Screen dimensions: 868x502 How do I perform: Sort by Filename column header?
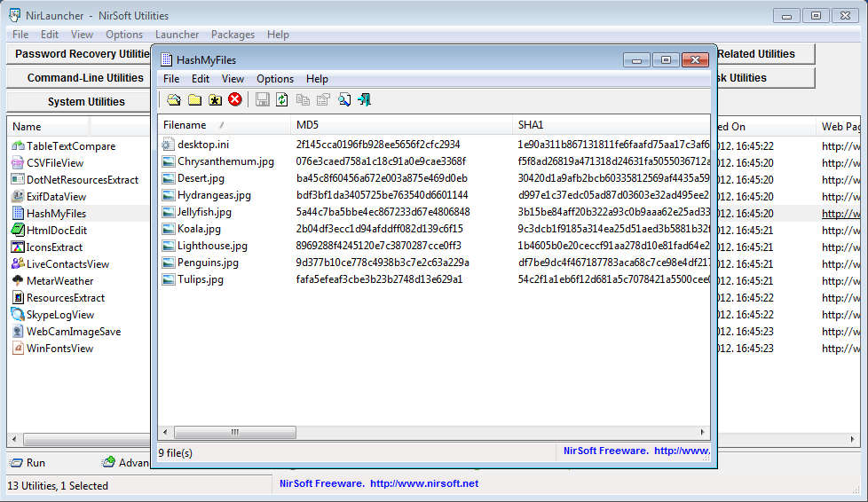click(x=225, y=125)
